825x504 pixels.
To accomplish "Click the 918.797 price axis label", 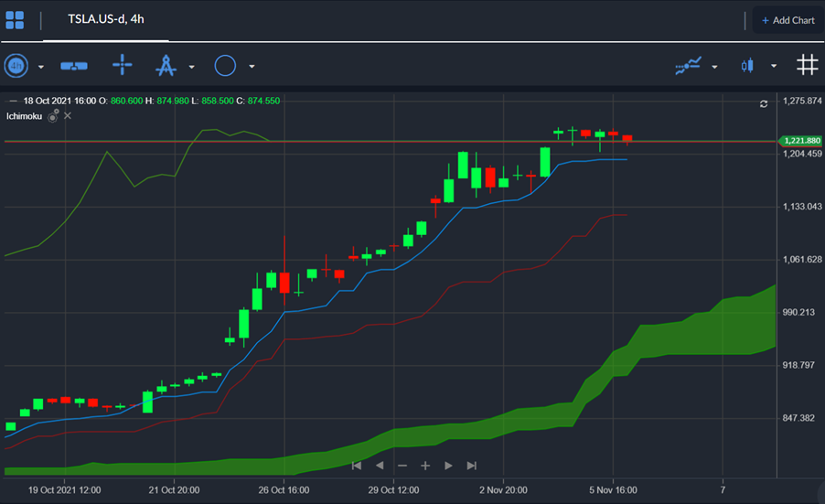I will point(798,365).
